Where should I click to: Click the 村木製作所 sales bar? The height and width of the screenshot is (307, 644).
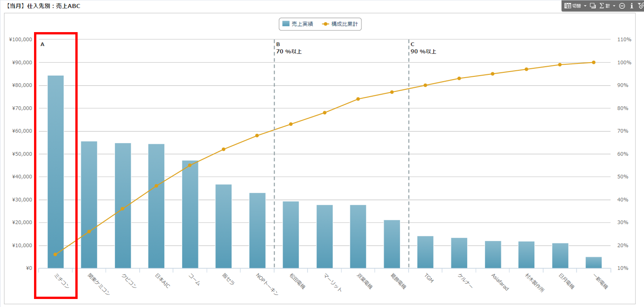point(526,255)
